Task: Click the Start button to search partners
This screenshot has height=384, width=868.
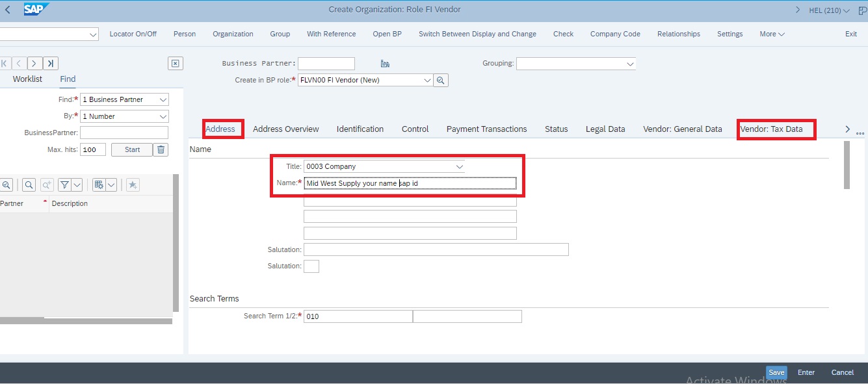Action: pos(131,149)
